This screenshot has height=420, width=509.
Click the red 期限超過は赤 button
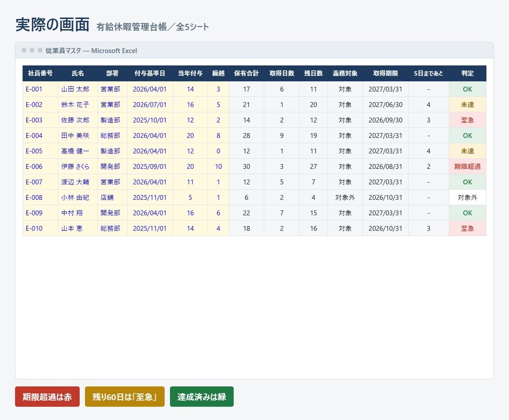[x=47, y=396]
